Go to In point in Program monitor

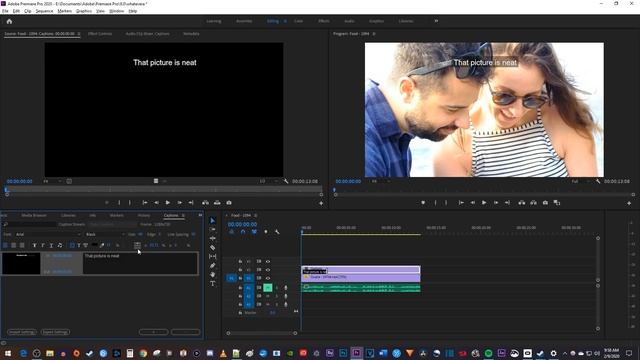pyautogui.click(x=461, y=202)
